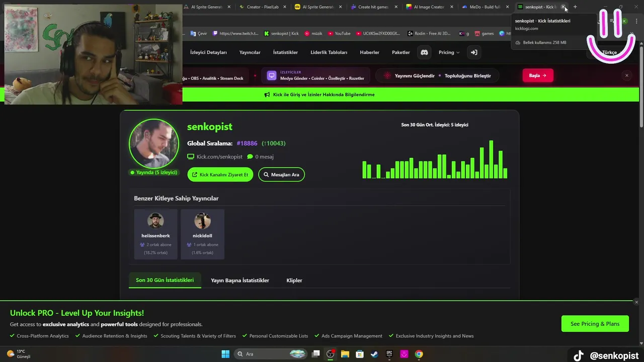The height and width of the screenshot is (362, 644).
Task: Open müzik bookmark
Action: [x=313, y=34]
